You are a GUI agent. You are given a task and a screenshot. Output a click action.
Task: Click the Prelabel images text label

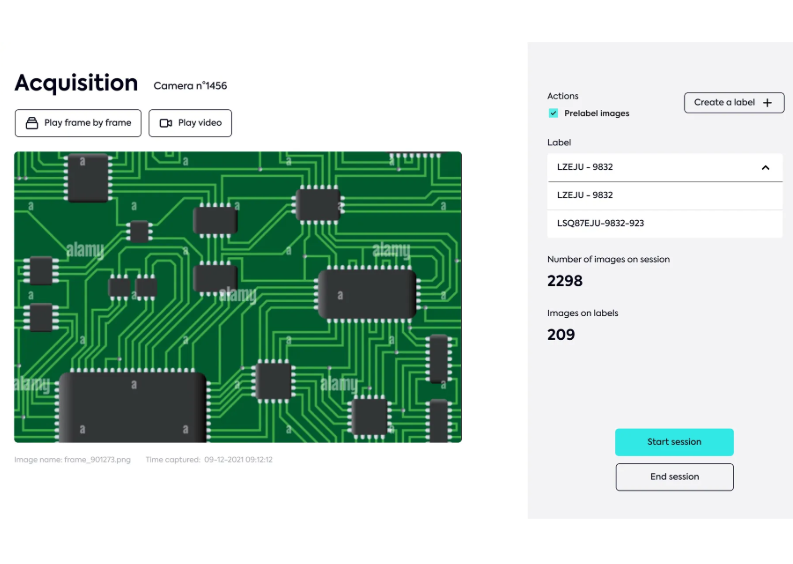tap(597, 113)
